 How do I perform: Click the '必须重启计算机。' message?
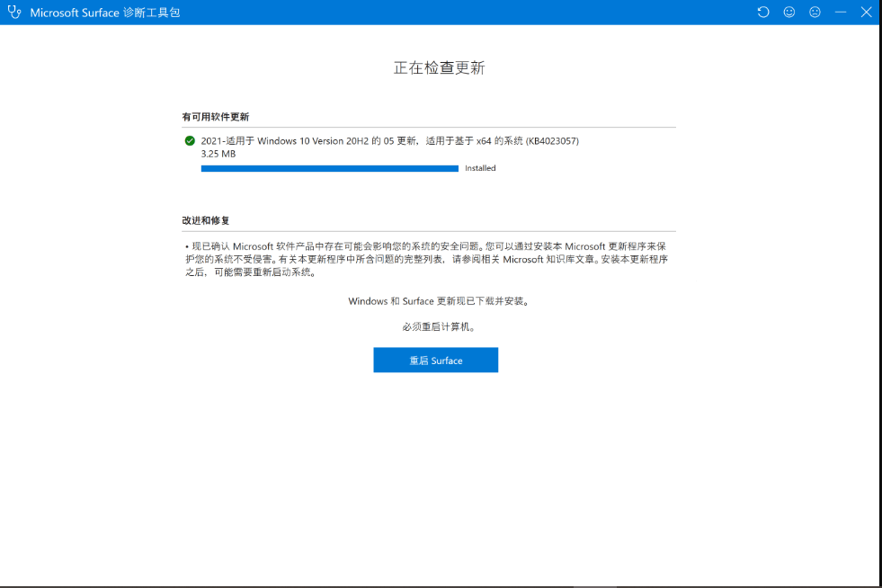pos(439,327)
